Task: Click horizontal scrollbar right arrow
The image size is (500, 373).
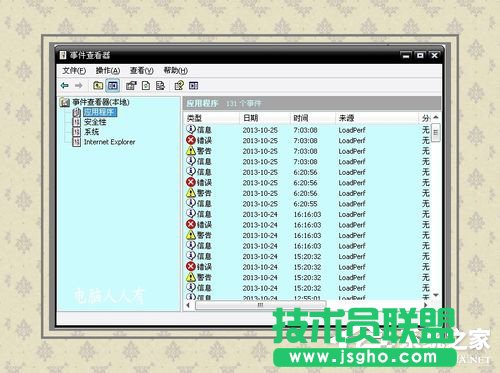Action: (x=426, y=305)
